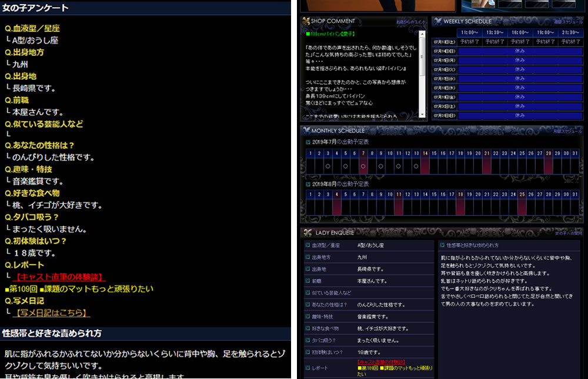Screen dimensions: 588x379
Task: Click A型/おうし座 value in LADY ENQUETE table
Action: (x=370, y=245)
